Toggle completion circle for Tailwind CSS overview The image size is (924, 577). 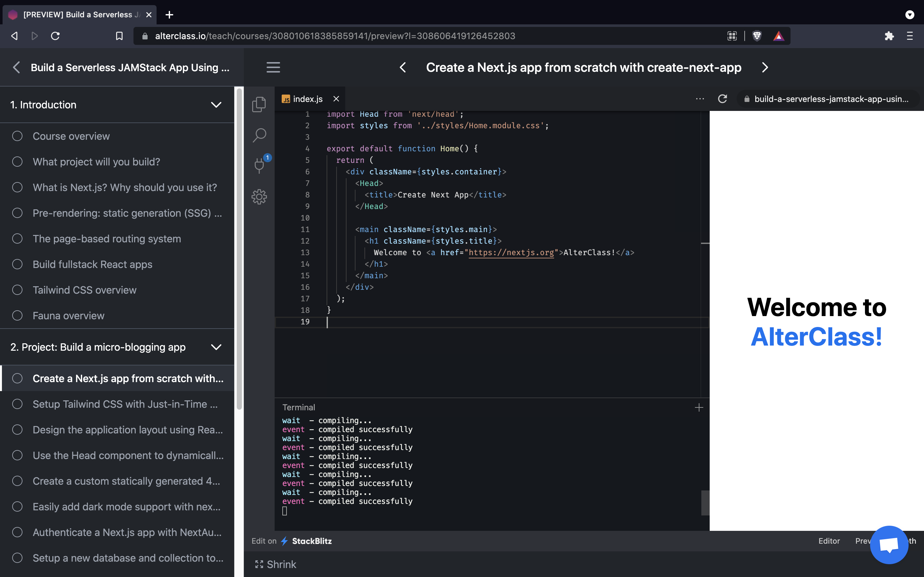point(17,290)
